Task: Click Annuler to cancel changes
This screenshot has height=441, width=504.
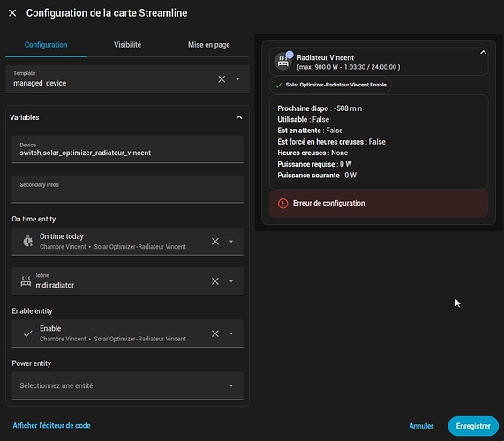Action: click(x=421, y=426)
